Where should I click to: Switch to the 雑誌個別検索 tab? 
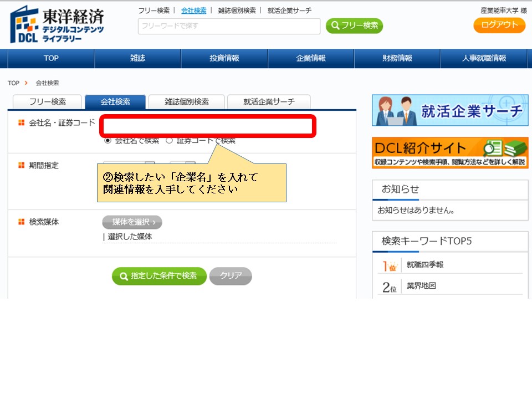[x=187, y=102]
